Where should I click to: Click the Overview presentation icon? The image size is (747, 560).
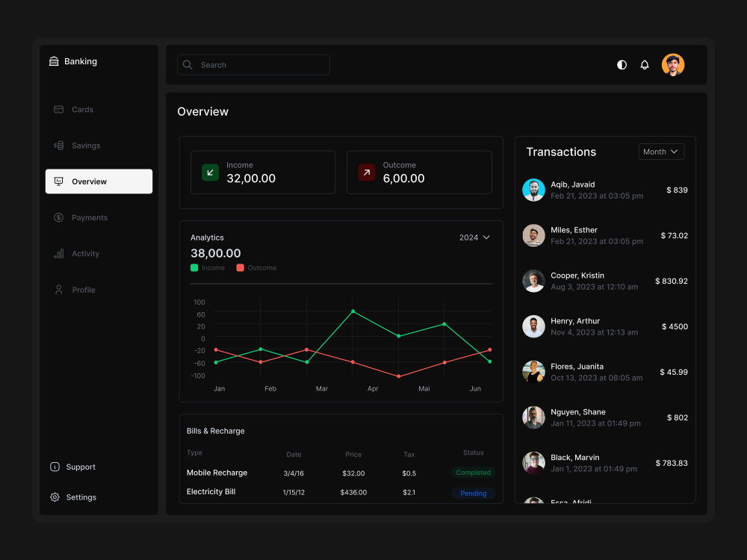58,181
